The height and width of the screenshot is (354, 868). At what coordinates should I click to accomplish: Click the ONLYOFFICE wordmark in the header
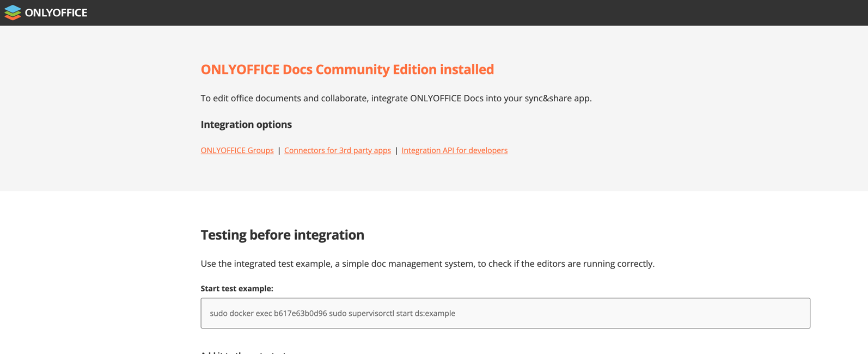click(56, 13)
